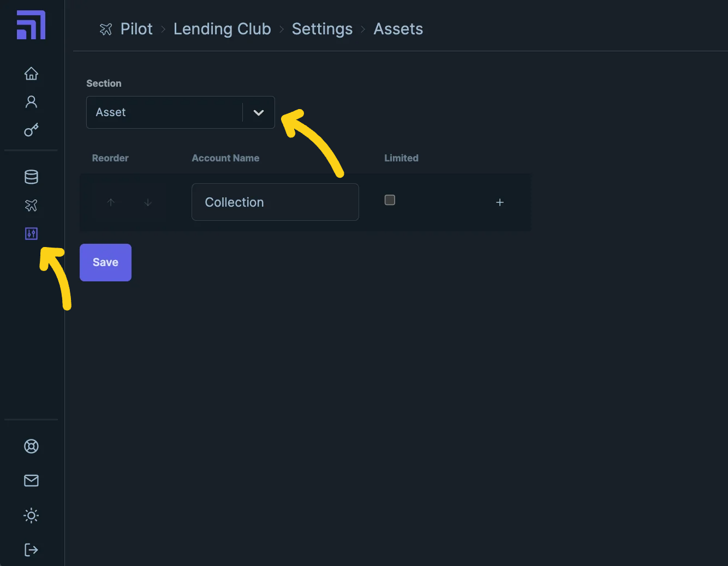The image size is (728, 566).
Task: Navigate to Settings via breadcrumb
Action: [x=322, y=29]
